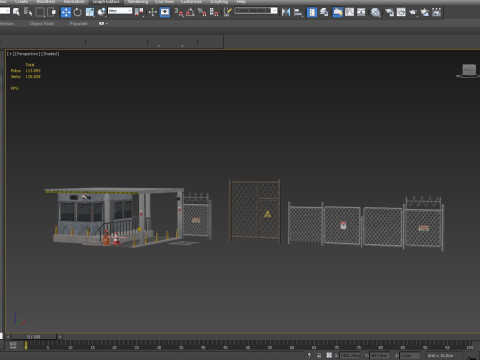Choose the Select and Place tool
The height and width of the screenshot is (360, 480).
tap(101, 12)
